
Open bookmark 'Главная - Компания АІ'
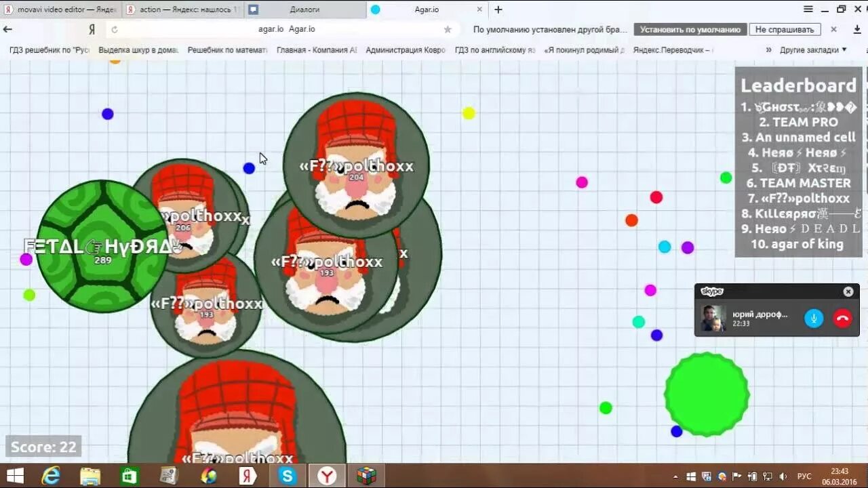(317, 50)
